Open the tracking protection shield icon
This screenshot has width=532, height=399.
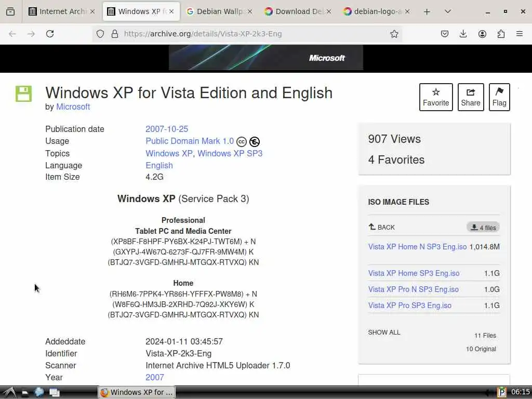(x=100, y=34)
